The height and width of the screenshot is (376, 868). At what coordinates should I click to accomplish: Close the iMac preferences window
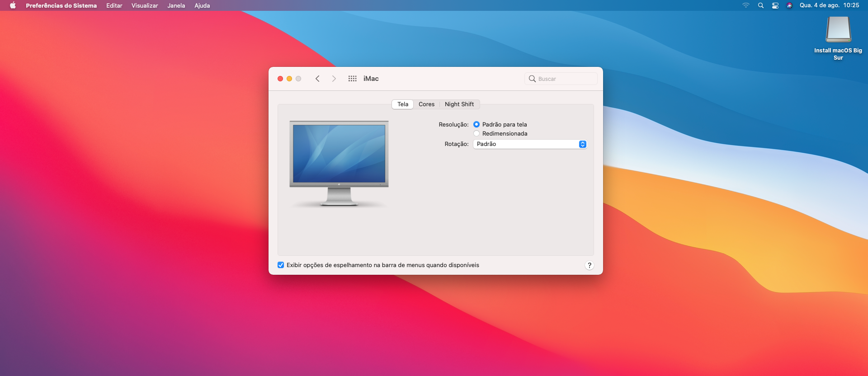(280, 79)
